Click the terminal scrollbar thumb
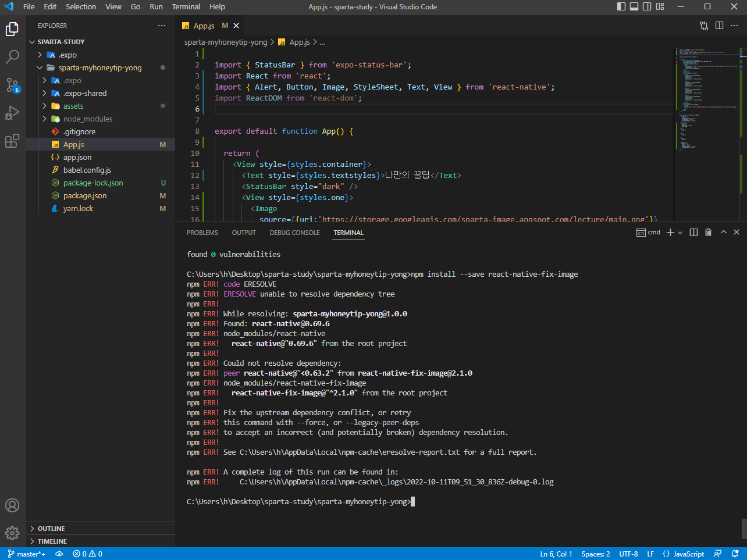This screenshot has height=560, width=747. tap(744, 529)
